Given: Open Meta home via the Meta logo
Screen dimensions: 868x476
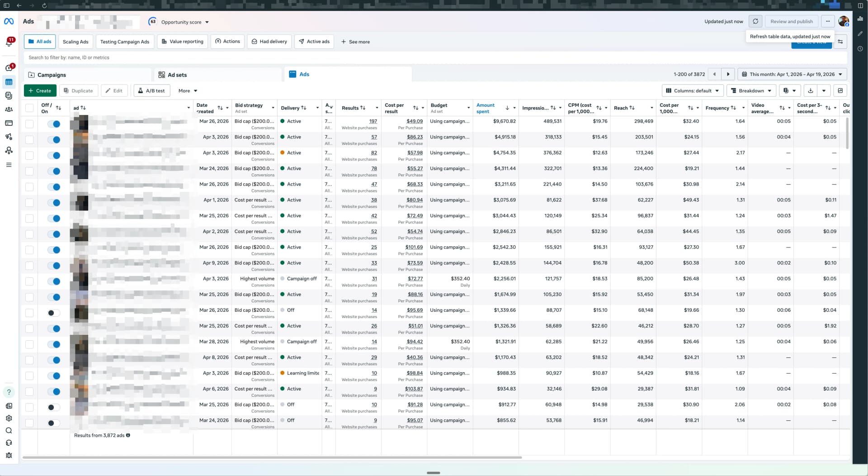Looking at the screenshot, I should coord(9,21).
